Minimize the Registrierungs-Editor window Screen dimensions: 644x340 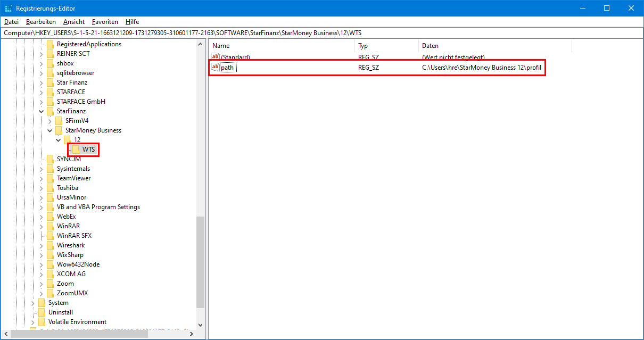tap(582, 8)
